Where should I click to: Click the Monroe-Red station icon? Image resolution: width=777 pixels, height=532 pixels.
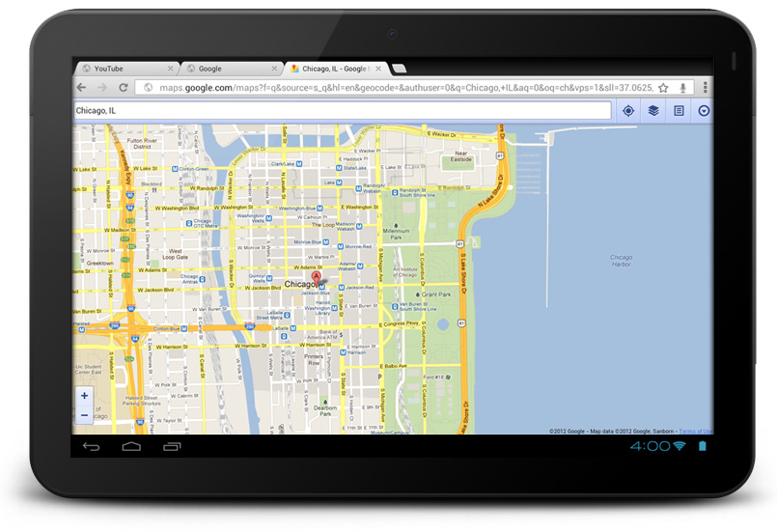(341, 246)
